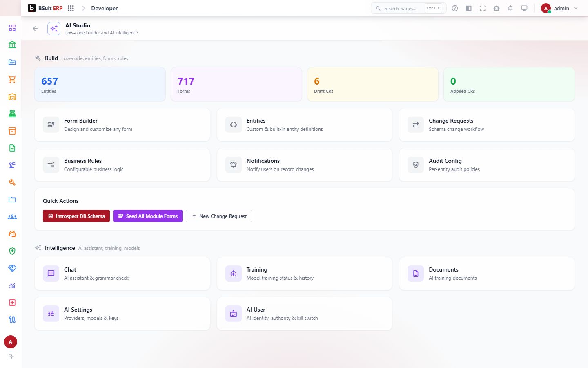Click the green shield sidebar icon

(12, 251)
